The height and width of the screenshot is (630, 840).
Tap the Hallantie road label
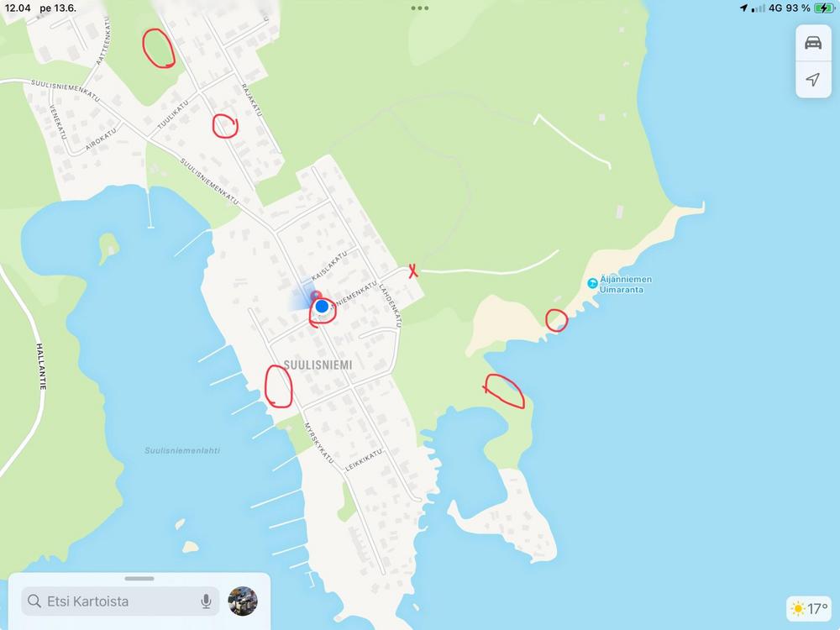41,366
